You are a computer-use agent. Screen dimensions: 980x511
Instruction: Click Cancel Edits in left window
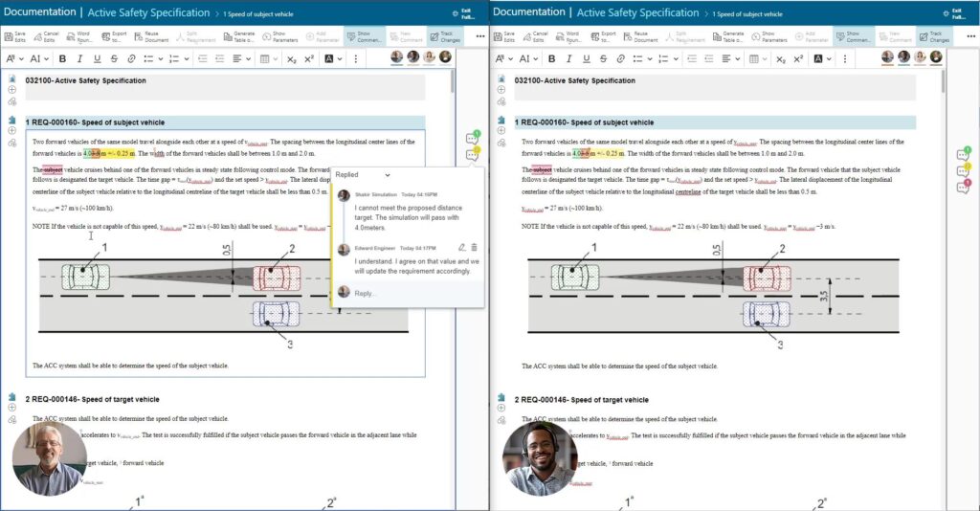[47, 37]
